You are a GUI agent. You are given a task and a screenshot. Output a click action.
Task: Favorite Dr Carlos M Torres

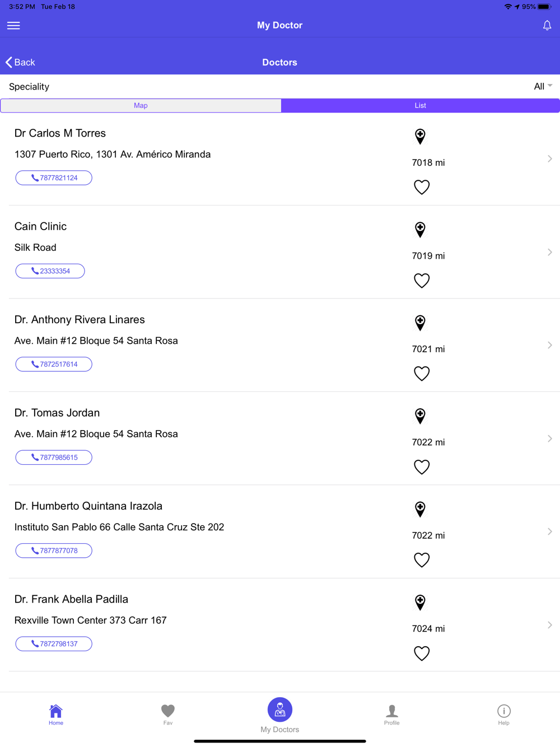point(422,187)
